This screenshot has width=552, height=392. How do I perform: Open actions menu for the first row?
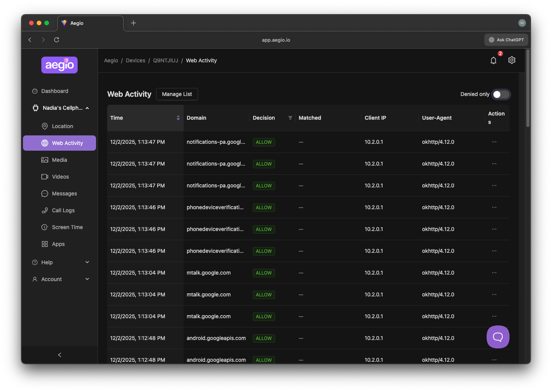click(x=494, y=142)
